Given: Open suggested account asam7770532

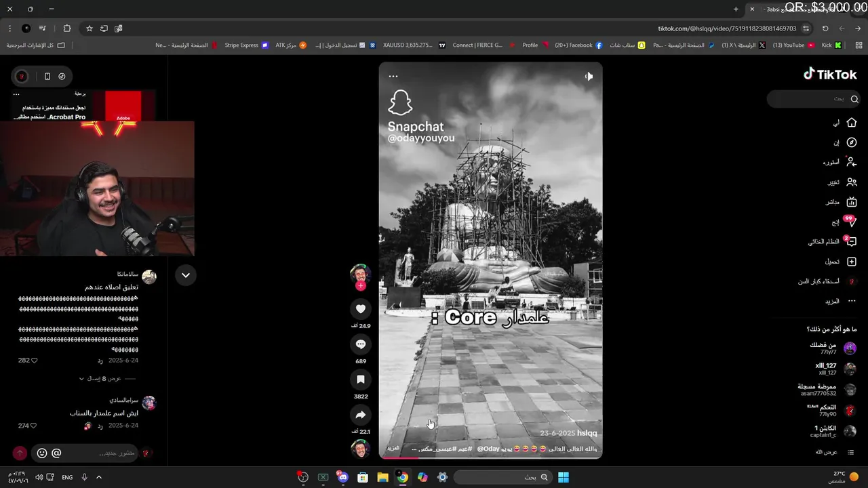Looking at the screenshot, I should click(x=827, y=390).
